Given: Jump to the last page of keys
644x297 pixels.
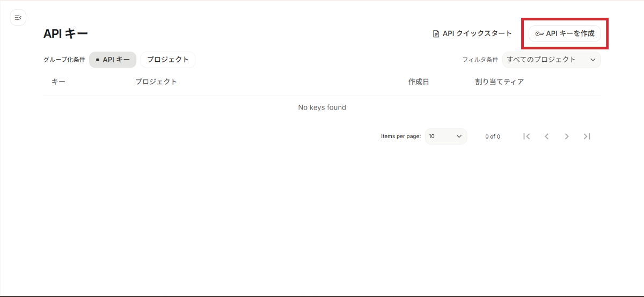Looking at the screenshot, I should pyautogui.click(x=587, y=136).
